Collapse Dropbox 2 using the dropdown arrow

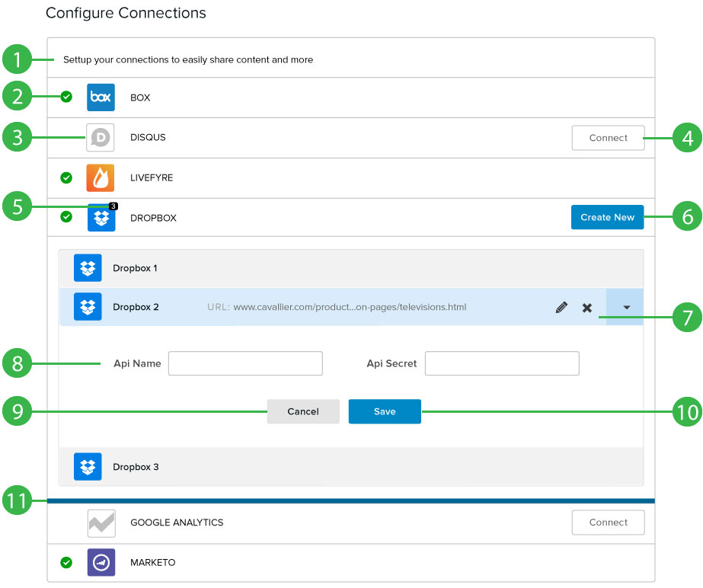coord(625,307)
